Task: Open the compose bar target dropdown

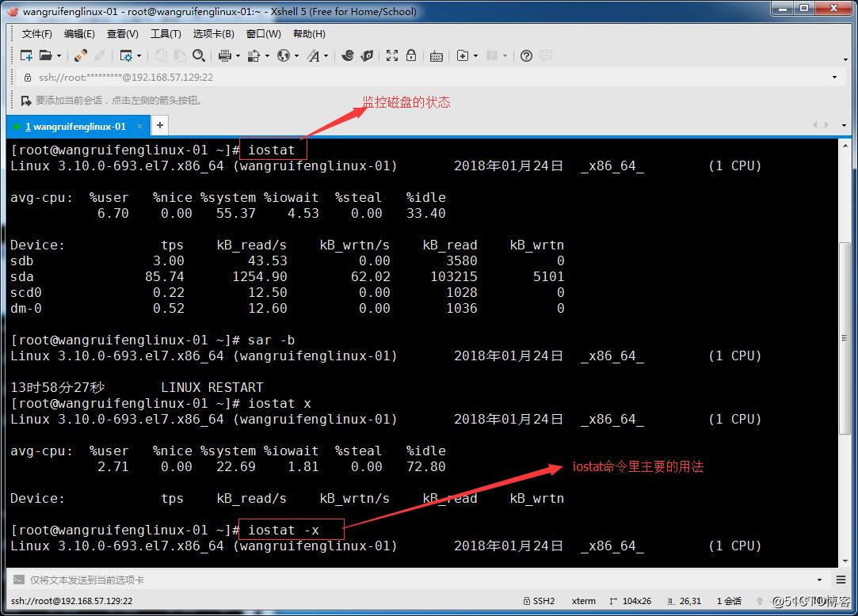Action: coord(820,580)
